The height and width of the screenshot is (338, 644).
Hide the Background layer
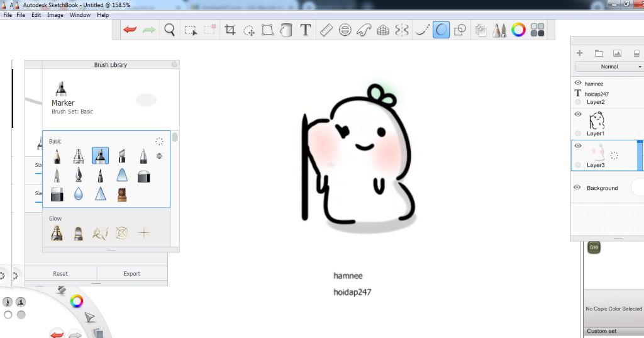point(577,188)
